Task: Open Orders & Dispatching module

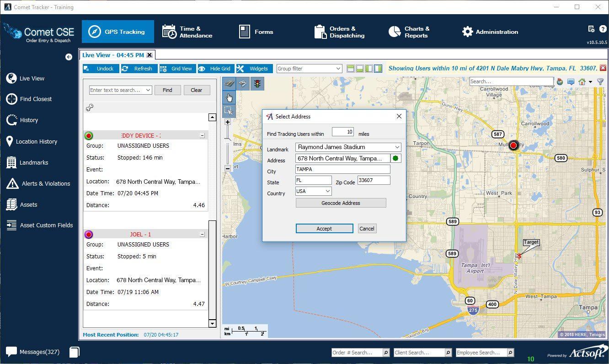Action: (x=340, y=32)
